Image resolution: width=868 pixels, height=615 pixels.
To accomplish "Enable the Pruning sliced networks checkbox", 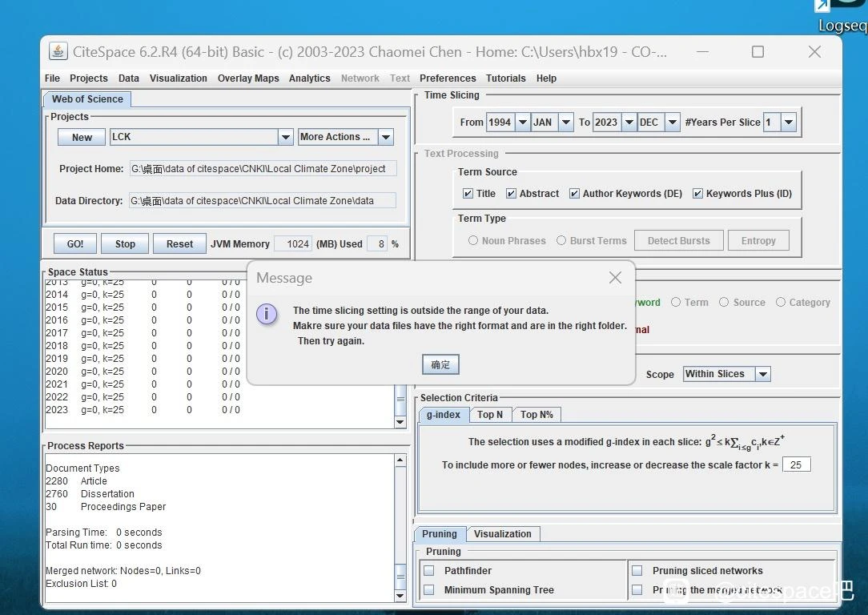I will (x=637, y=570).
